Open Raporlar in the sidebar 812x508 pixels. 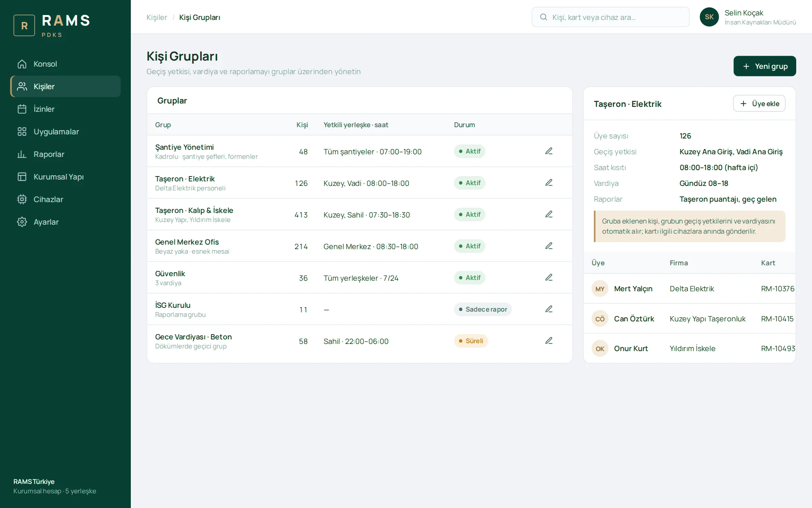pyautogui.click(x=65, y=154)
